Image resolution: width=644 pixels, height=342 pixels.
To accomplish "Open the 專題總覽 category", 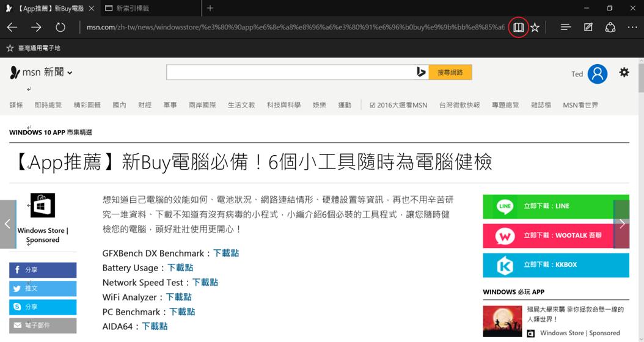I will [505, 105].
